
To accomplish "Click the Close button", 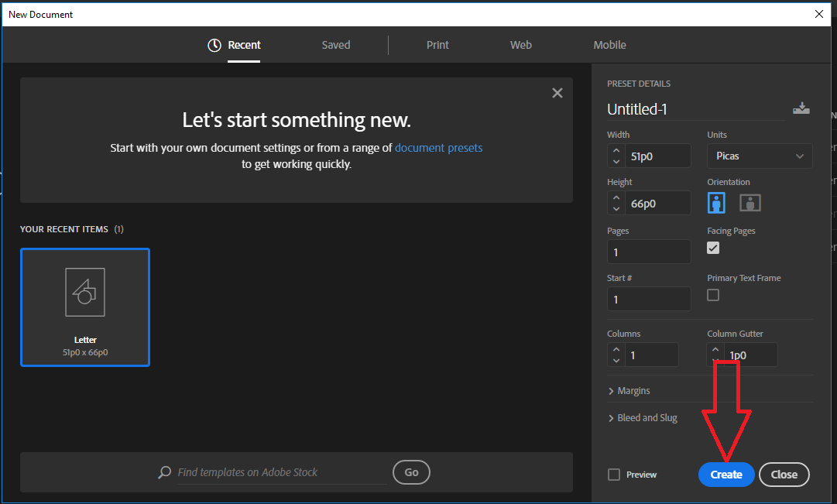I will [x=784, y=475].
